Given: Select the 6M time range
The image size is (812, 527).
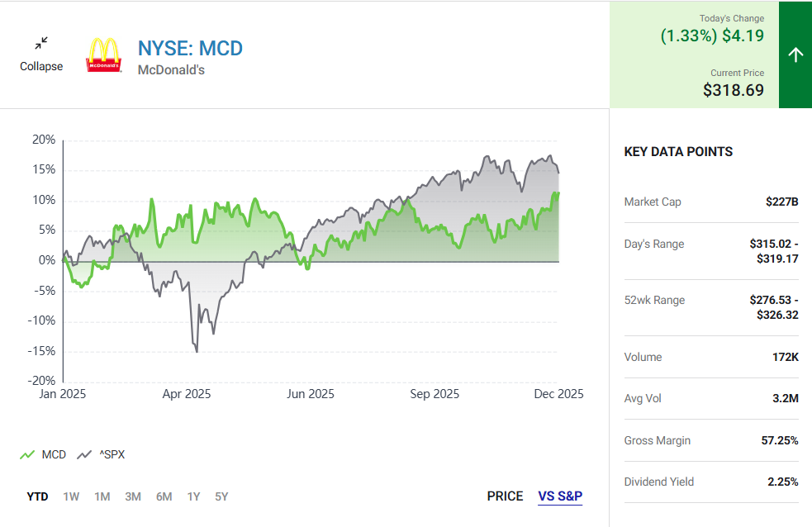Looking at the screenshot, I should coord(164,496).
